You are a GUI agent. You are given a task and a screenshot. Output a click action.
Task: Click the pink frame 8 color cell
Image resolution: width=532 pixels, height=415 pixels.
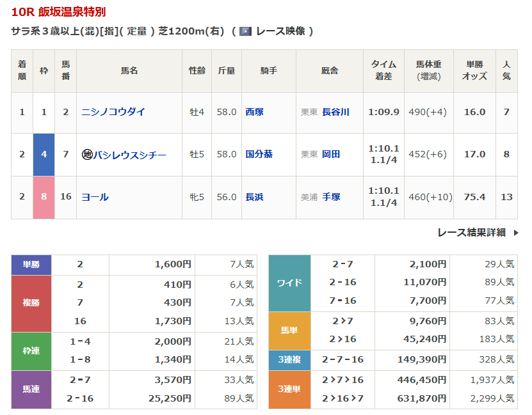click(44, 197)
